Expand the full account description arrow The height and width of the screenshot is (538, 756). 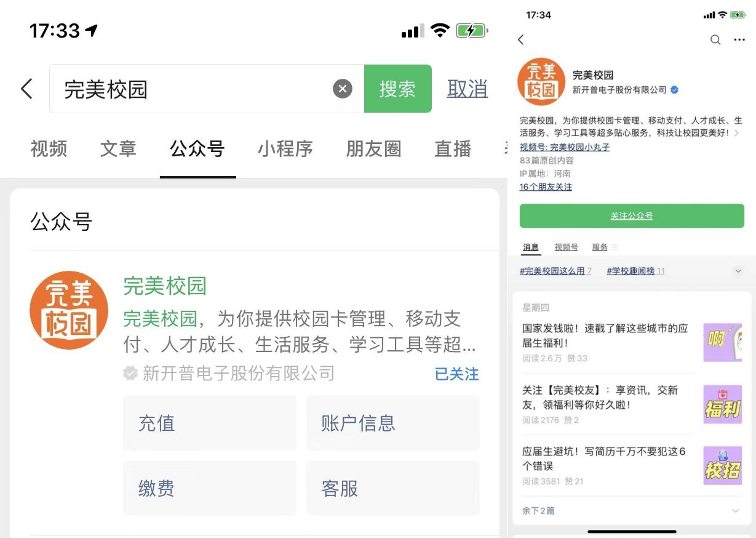click(737, 133)
